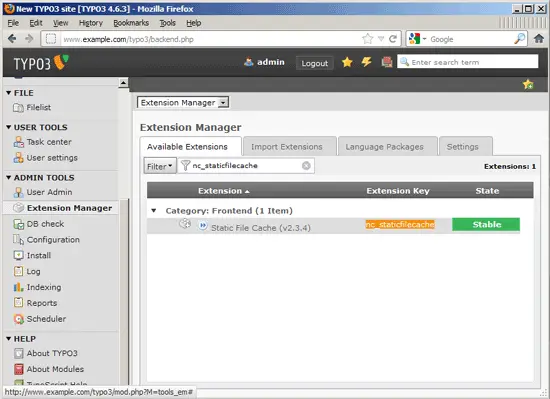The height and width of the screenshot is (399, 550).
Task: Bookmark the page with the star in the address bar
Action: (x=367, y=39)
